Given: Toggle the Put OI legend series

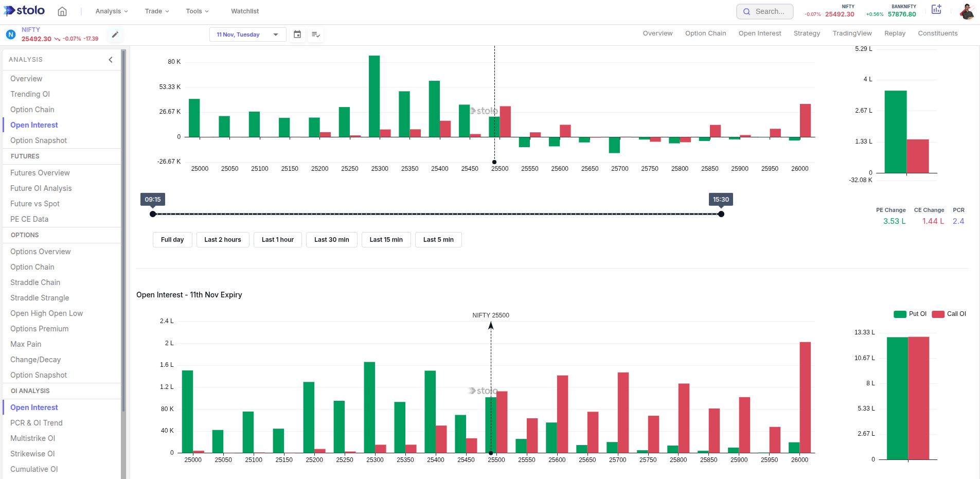Looking at the screenshot, I should coord(910,314).
